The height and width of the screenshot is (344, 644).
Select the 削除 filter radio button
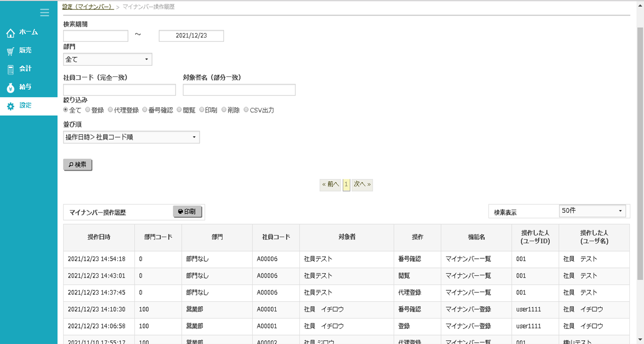point(224,110)
